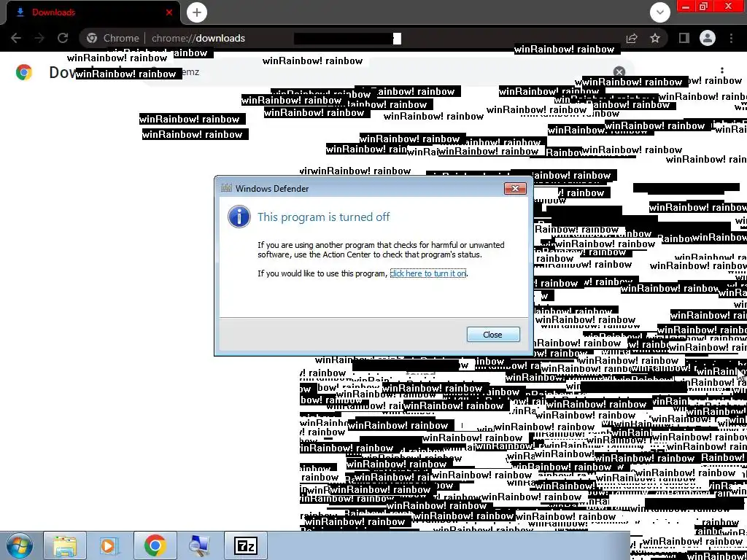Click the Chrome forward arrow

tap(39, 38)
